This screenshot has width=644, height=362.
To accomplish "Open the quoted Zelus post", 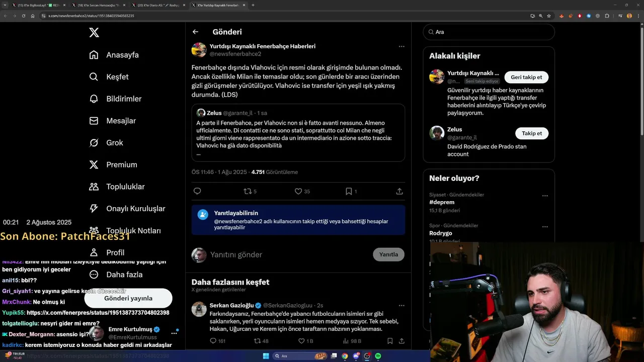I will click(298, 133).
